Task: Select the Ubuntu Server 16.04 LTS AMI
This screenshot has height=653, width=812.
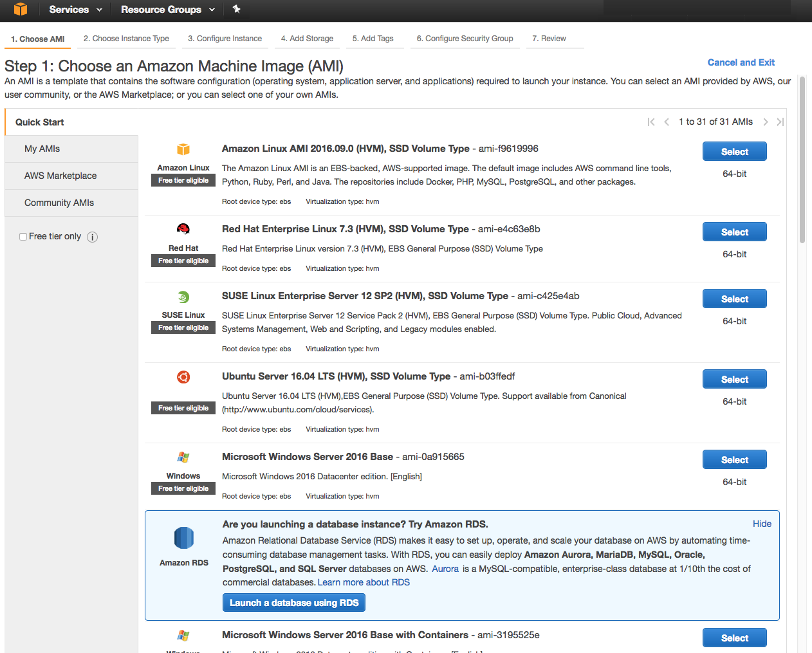Action: pyautogui.click(x=734, y=380)
